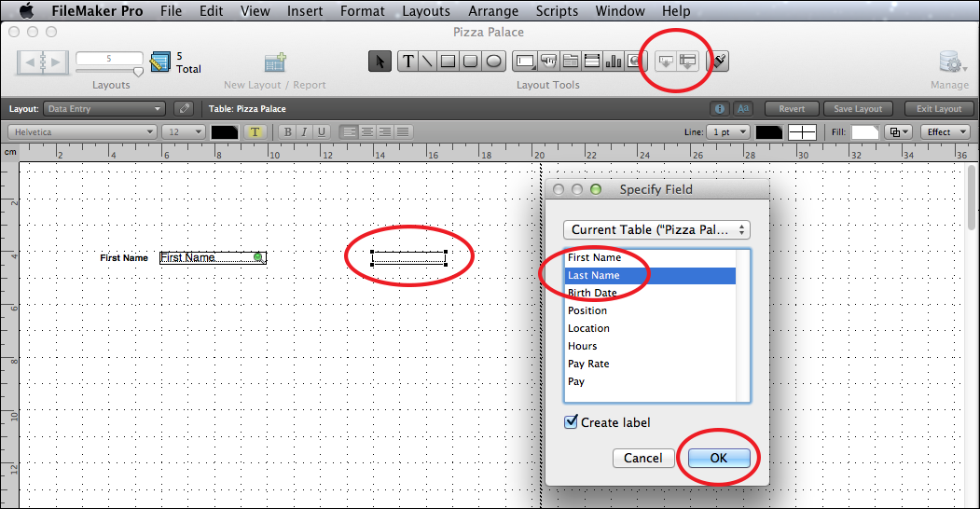This screenshot has height=509, width=980.
Task: Go to previous layout arrow
Action: (x=29, y=62)
